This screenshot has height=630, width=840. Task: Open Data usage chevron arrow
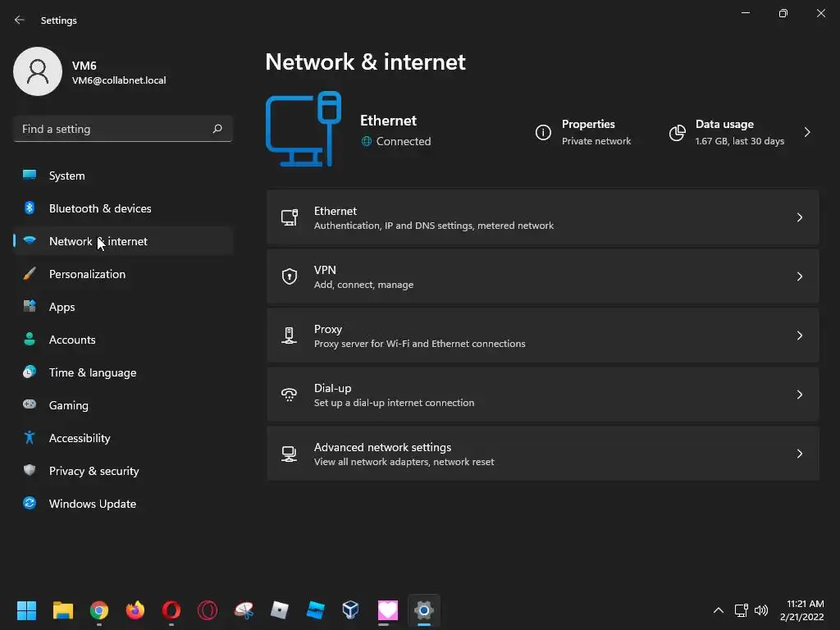[x=807, y=132]
